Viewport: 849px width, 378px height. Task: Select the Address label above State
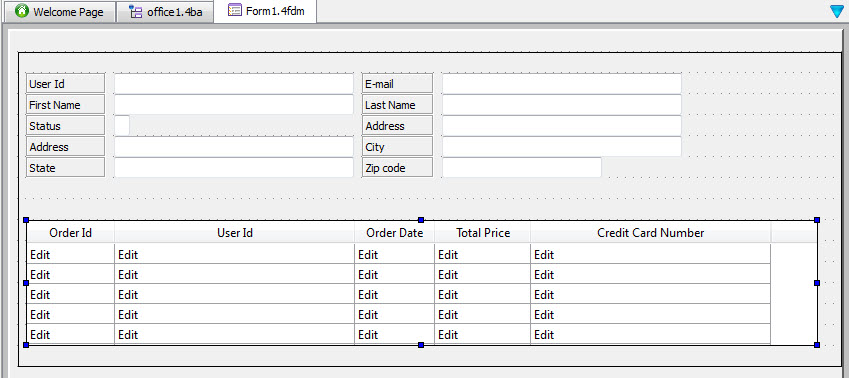click(66, 147)
